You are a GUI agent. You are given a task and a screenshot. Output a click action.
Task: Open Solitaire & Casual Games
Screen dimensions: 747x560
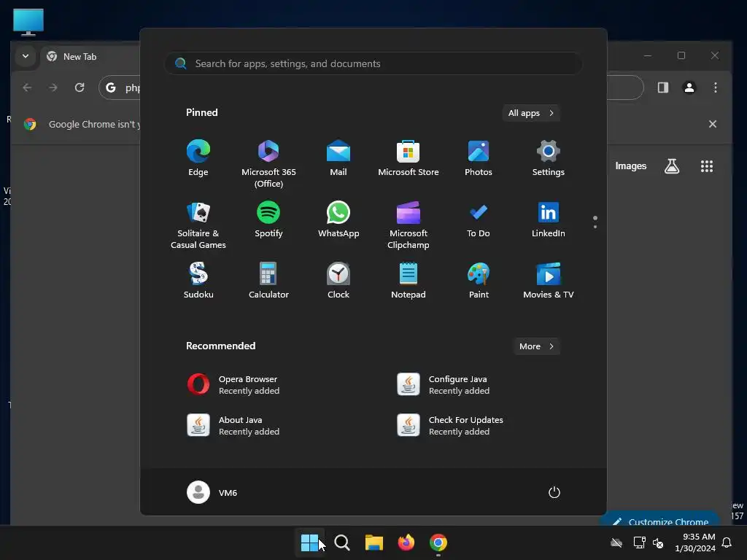[x=198, y=225]
